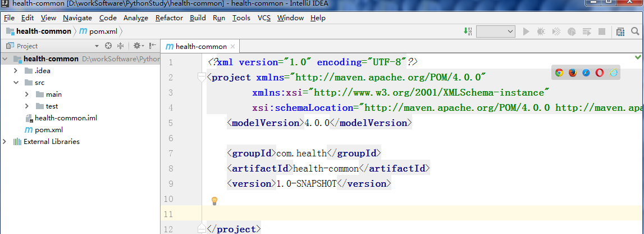
Task: Open the View menu
Action: pos(48,17)
